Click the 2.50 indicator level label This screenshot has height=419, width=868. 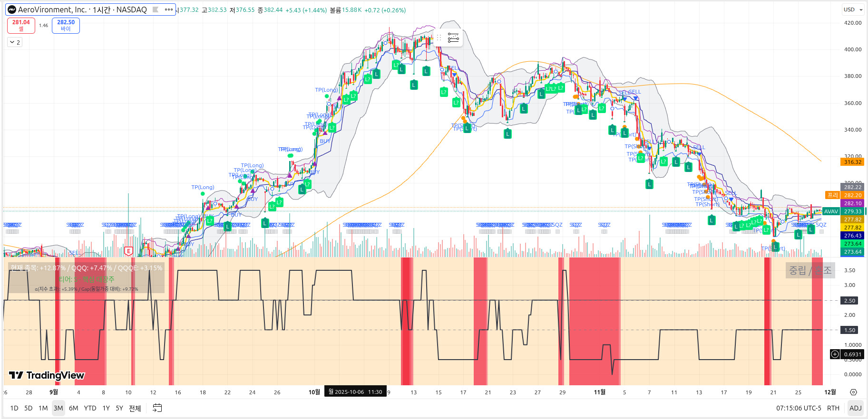click(x=850, y=300)
